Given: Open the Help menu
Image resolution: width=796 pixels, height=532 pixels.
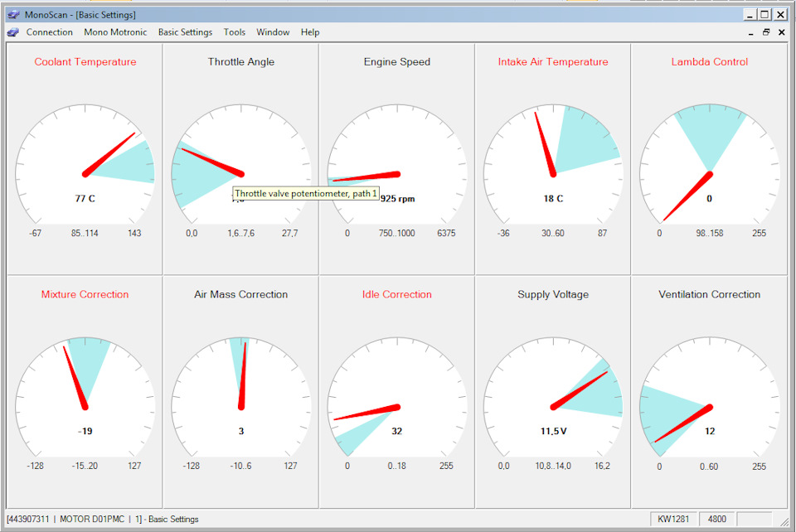Looking at the screenshot, I should pos(310,32).
